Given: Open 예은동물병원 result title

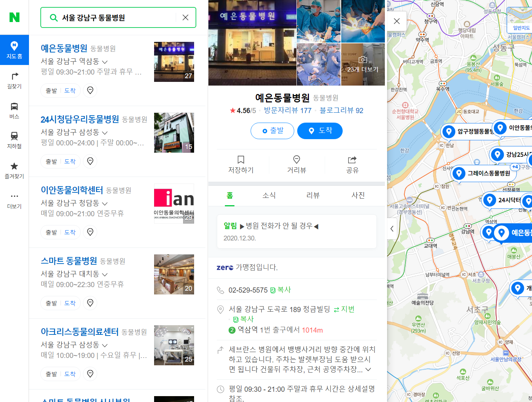Looking at the screenshot, I should click(64, 48).
